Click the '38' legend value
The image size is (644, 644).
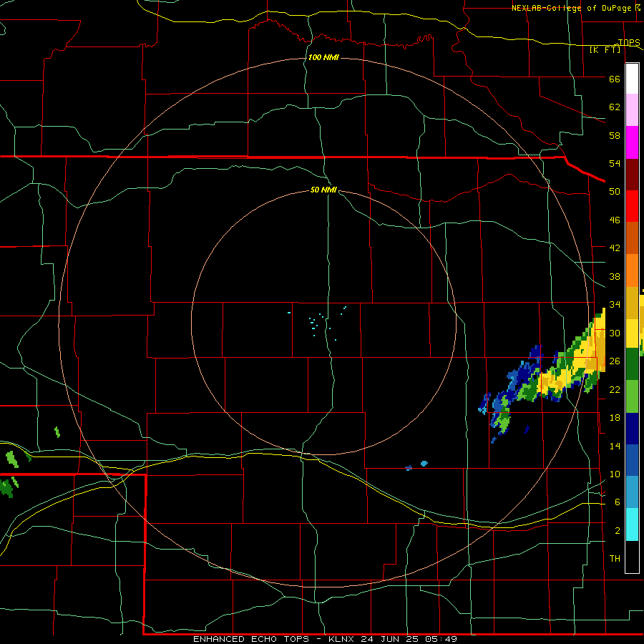click(615, 276)
